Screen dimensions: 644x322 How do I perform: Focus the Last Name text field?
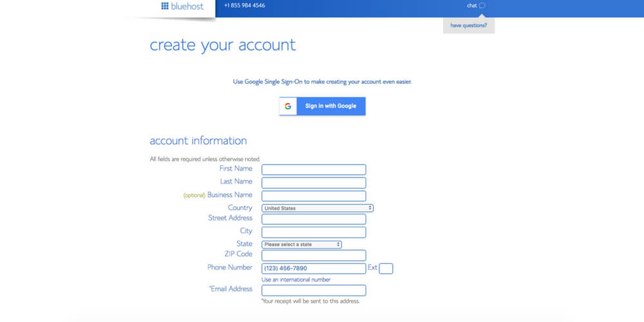(314, 183)
